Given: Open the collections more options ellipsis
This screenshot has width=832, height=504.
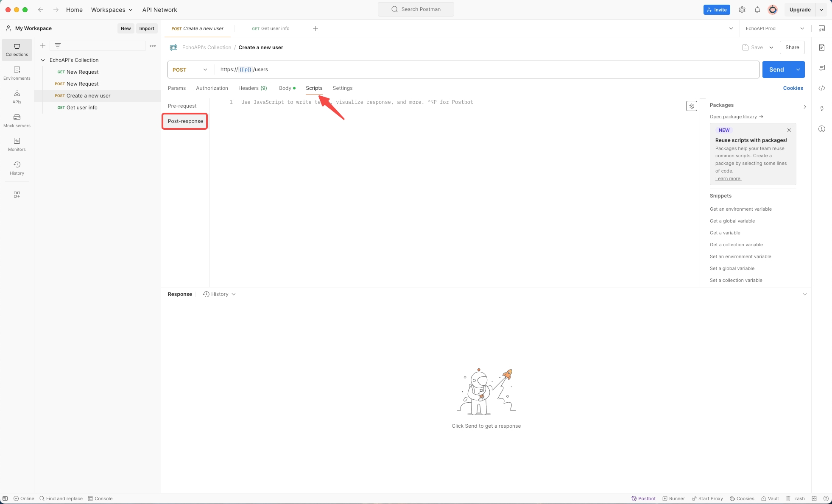Looking at the screenshot, I should click(x=153, y=46).
